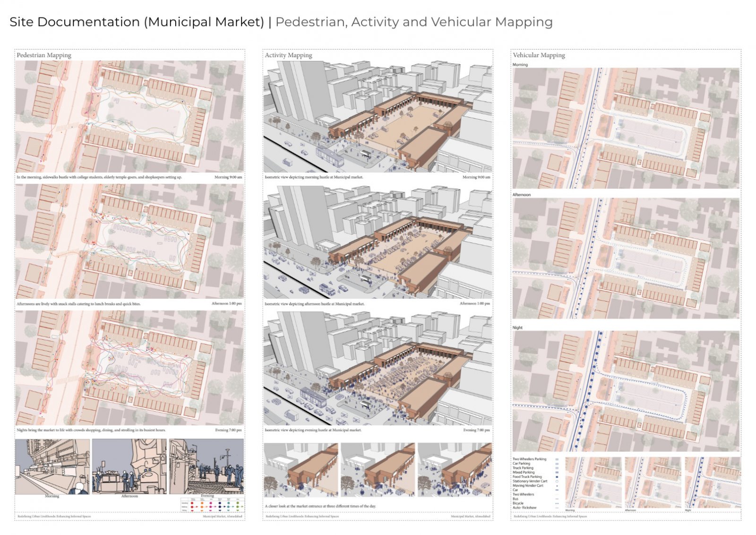Screen dimensions: 756x535
Task: Click the Mixed Parking legend swatch
Action: click(x=557, y=472)
